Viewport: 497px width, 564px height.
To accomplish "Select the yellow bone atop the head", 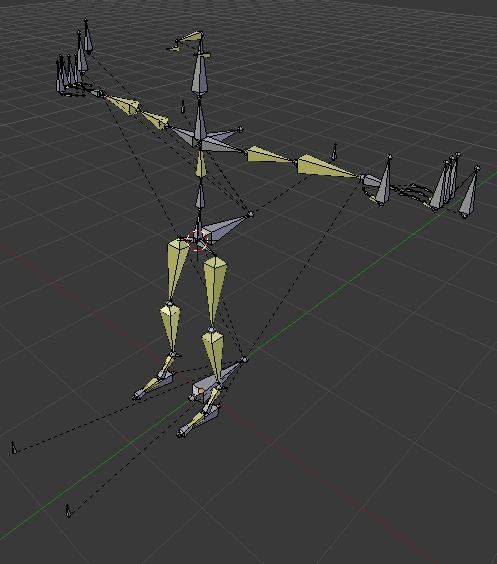I will [191, 37].
